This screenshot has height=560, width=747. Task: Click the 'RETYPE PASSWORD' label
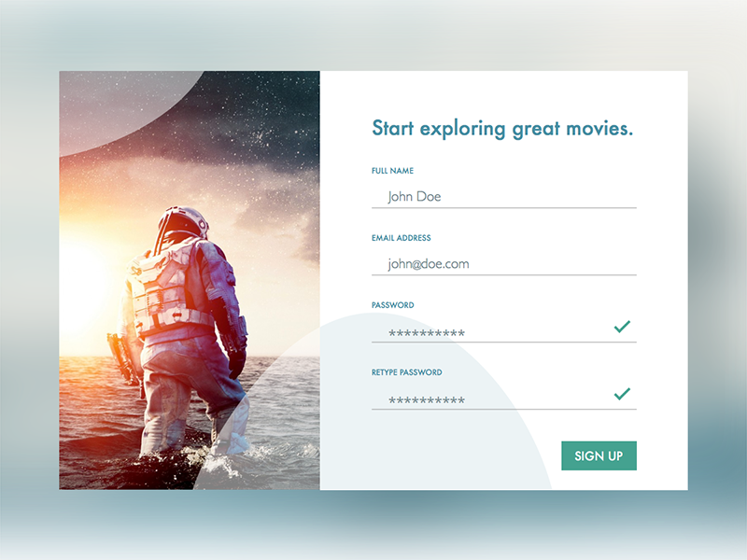[x=407, y=371]
